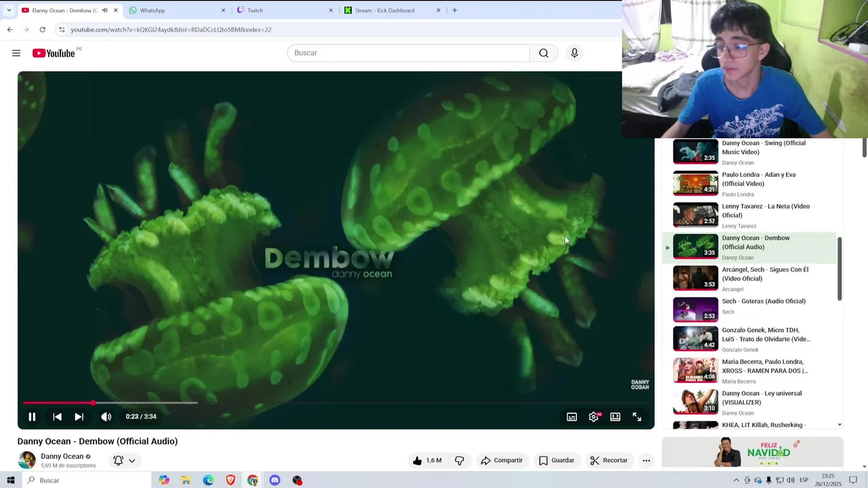Image resolution: width=868 pixels, height=488 pixels.
Task: Open Microsoft Edge from the taskbar
Action: point(208,480)
